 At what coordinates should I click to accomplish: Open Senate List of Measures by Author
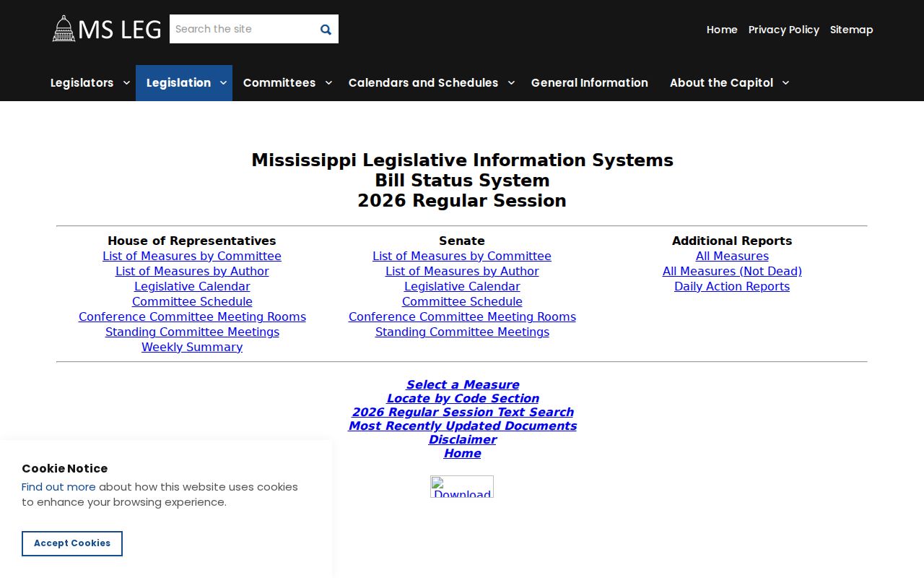coord(462,271)
